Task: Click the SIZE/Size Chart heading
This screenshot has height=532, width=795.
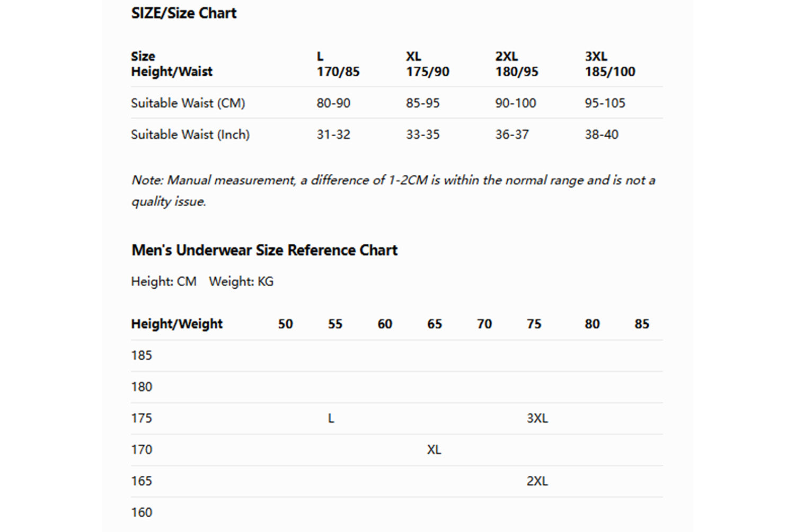Action: (183, 13)
